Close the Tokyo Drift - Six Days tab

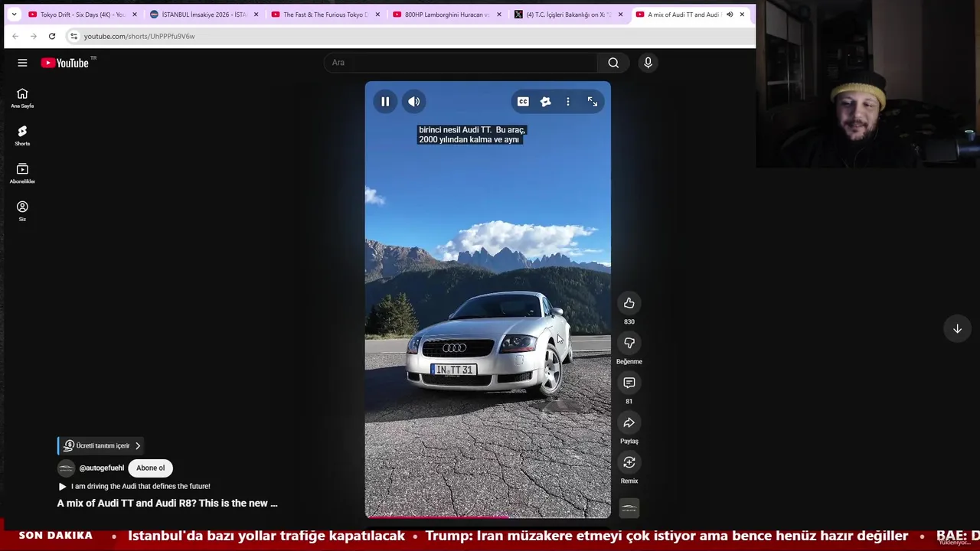(x=135, y=15)
